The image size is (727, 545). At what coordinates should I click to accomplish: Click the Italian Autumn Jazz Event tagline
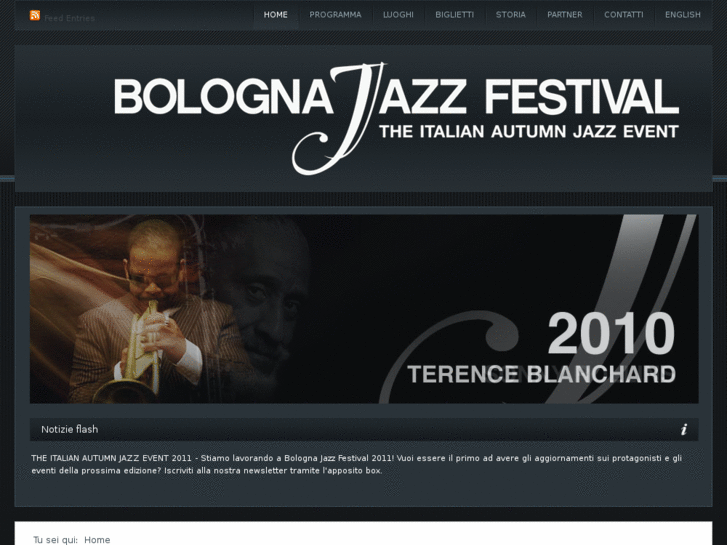529,132
